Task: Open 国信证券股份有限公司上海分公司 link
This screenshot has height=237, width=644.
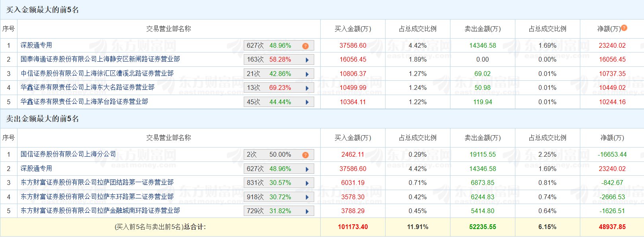Action: coord(69,154)
